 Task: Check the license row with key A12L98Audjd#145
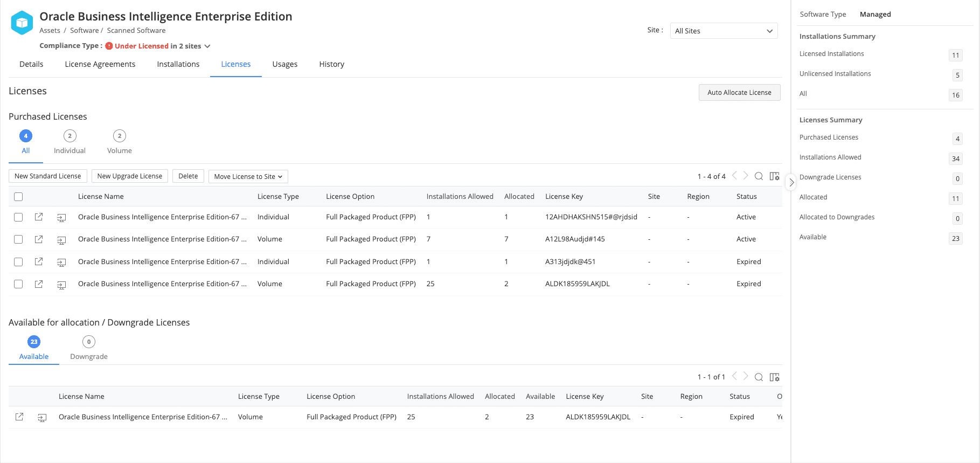click(x=18, y=239)
